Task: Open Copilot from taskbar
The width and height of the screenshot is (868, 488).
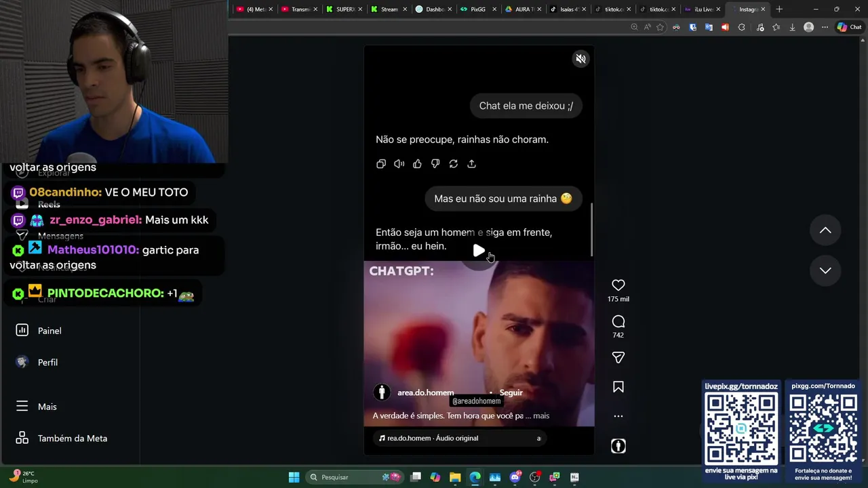Action: pos(435,477)
